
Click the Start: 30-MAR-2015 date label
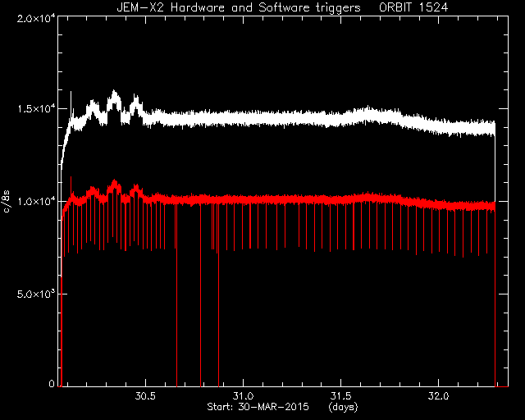click(x=258, y=407)
